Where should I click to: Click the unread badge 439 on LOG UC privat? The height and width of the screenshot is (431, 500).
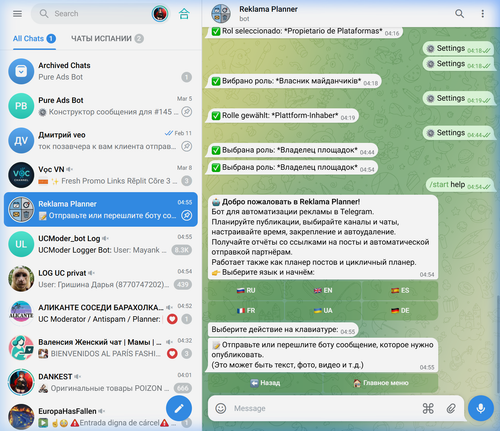click(183, 285)
